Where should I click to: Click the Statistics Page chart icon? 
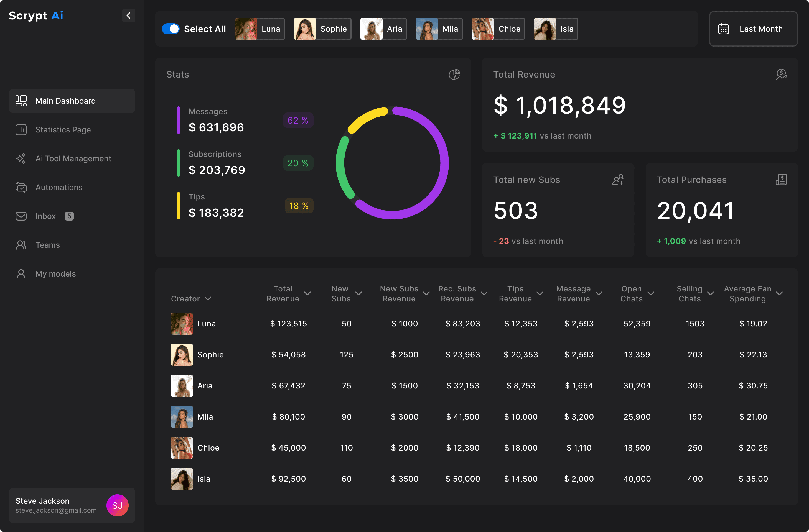(21, 130)
